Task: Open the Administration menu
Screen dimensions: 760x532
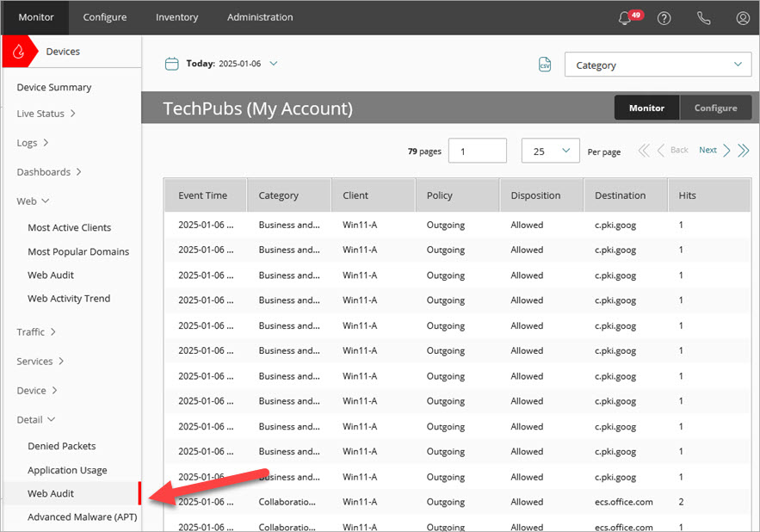Action: point(260,17)
